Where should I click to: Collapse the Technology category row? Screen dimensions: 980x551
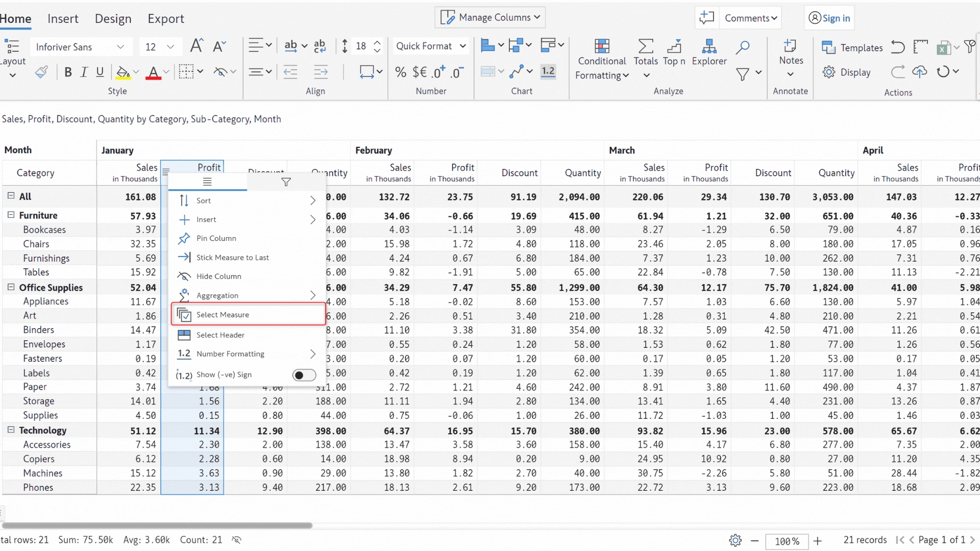pos(11,430)
